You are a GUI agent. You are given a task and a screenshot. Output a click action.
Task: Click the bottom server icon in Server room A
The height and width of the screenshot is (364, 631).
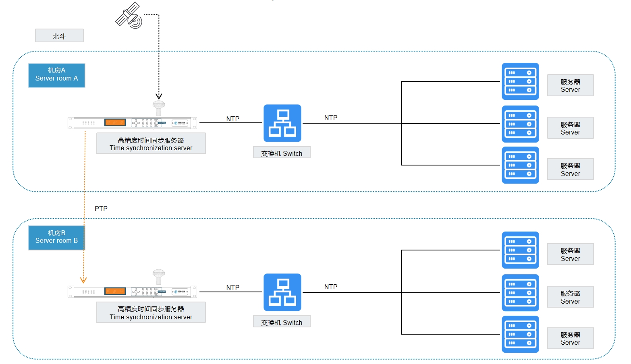520,165
